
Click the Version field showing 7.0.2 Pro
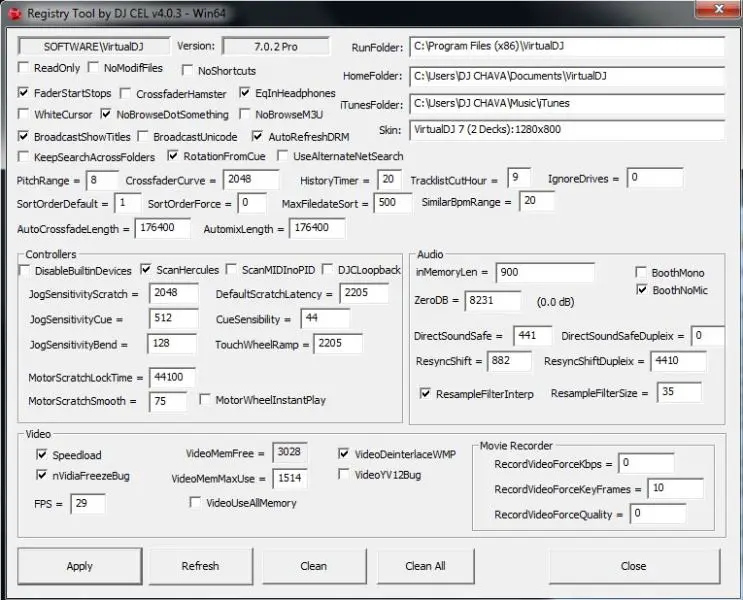[x=276, y=46]
